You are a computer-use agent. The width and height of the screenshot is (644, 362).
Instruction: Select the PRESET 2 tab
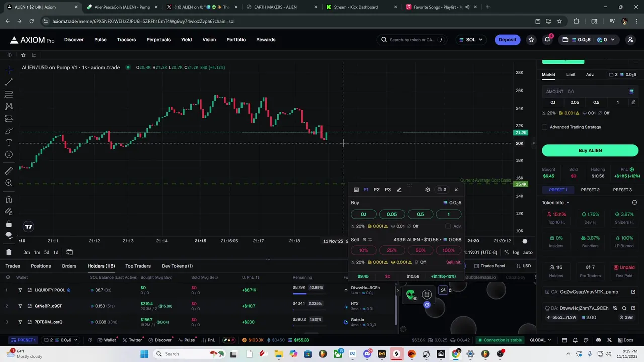(x=590, y=190)
